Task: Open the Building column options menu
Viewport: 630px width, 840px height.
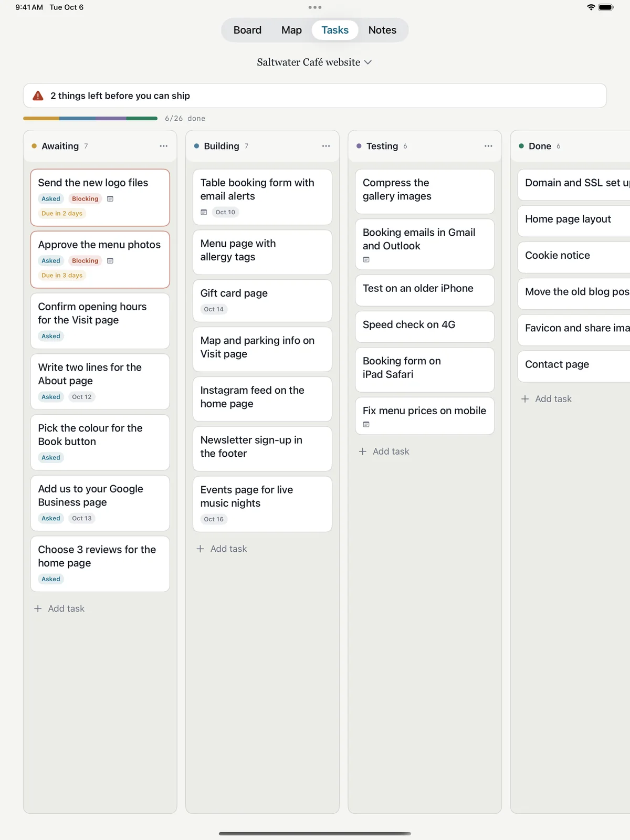Action: (x=326, y=146)
